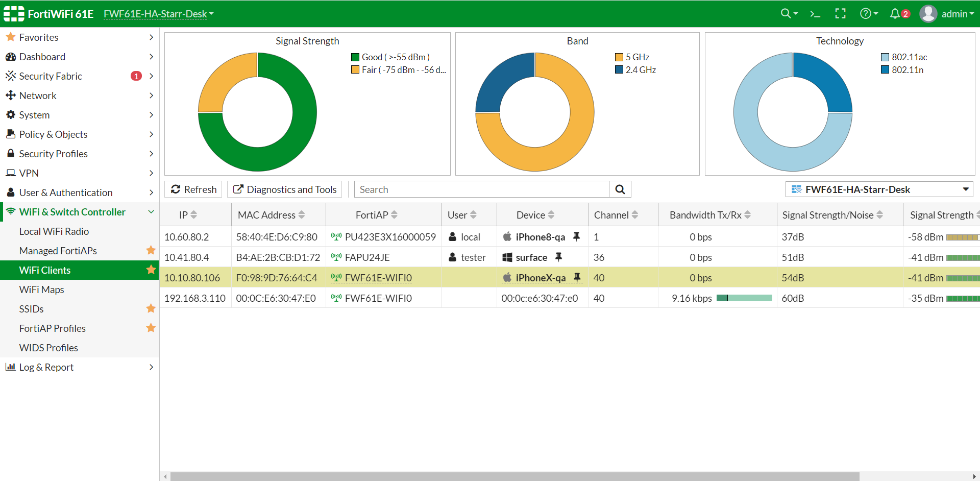
Task: Toggle Good signal legend entry
Action: (x=390, y=57)
